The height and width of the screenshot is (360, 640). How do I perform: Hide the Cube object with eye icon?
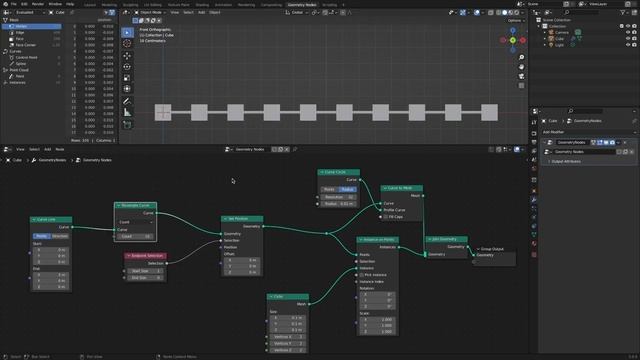pyautogui.click(x=628, y=39)
